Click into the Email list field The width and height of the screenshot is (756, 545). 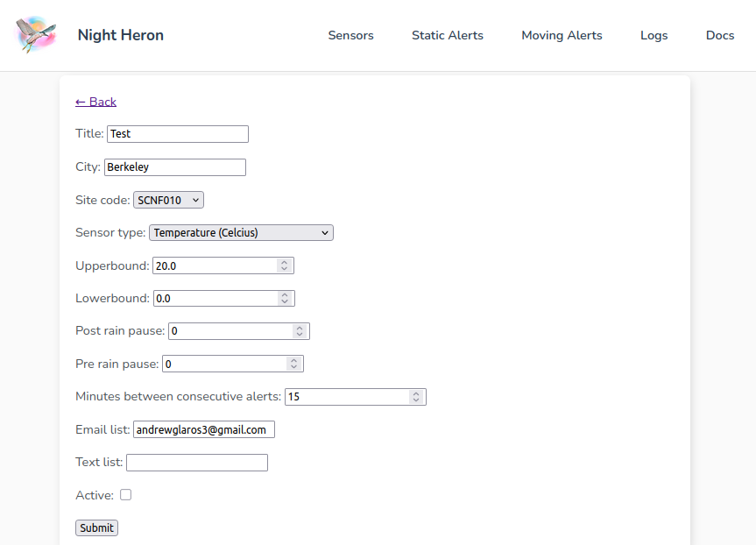coord(203,429)
